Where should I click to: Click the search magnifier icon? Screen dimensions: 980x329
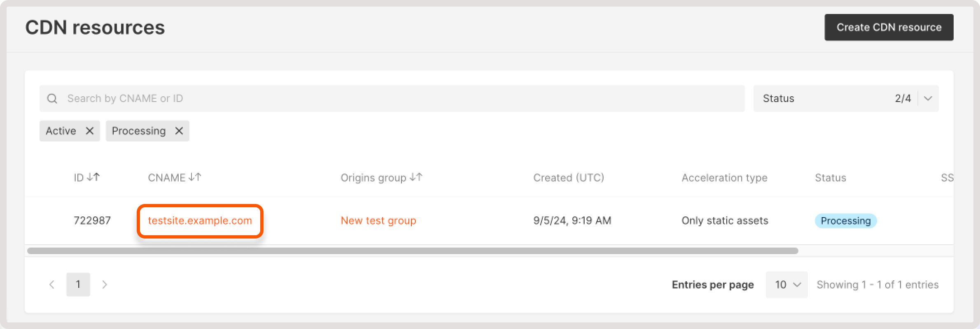pyautogui.click(x=52, y=98)
